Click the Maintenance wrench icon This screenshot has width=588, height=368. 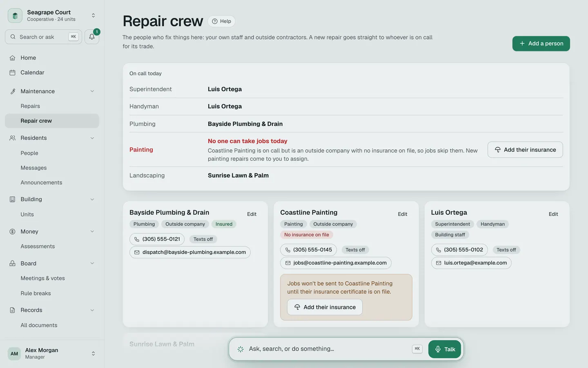click(x=13, y=91)
